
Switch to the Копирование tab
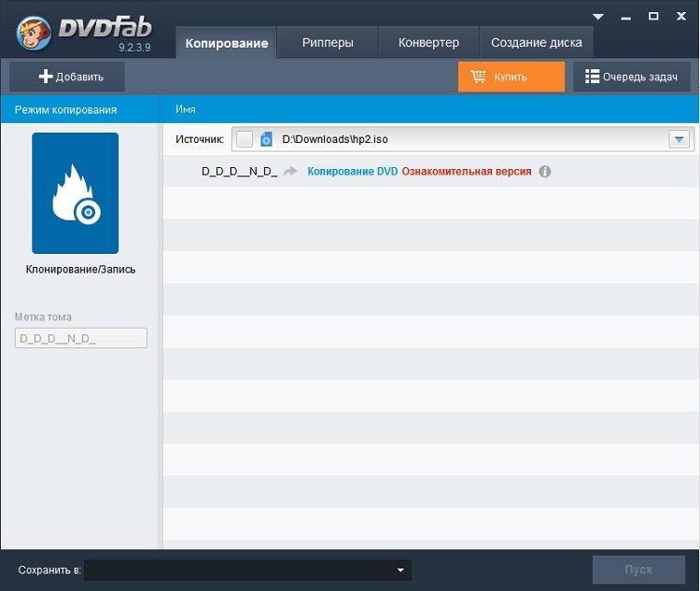[x=227, y=43]
